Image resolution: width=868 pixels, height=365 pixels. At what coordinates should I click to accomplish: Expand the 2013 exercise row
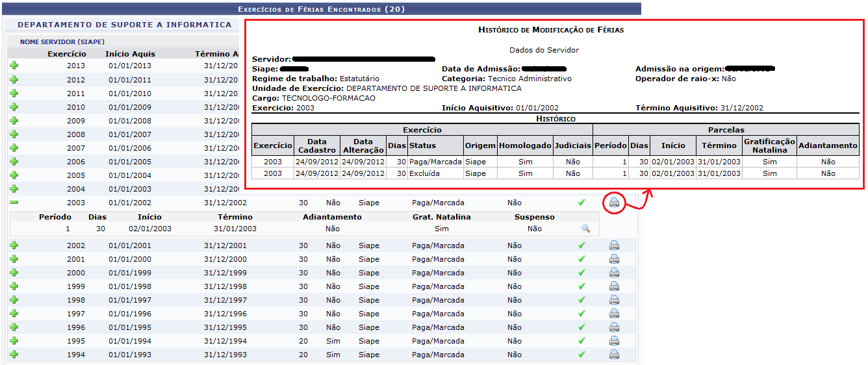[14, 66]
